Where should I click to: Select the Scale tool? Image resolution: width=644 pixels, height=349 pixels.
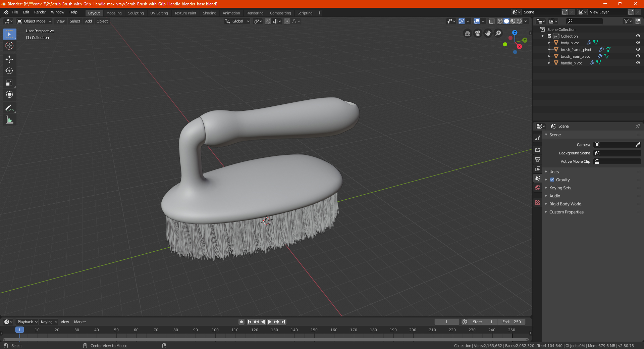point(9,83)
